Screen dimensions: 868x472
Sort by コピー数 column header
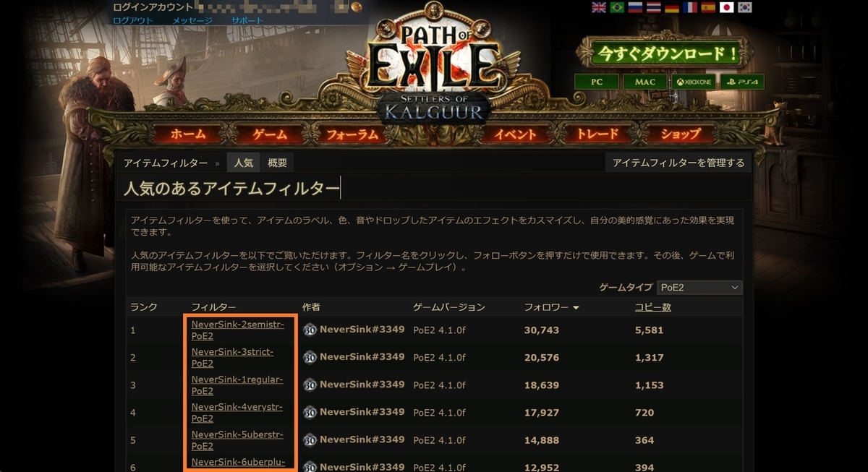tap(652, 307)
